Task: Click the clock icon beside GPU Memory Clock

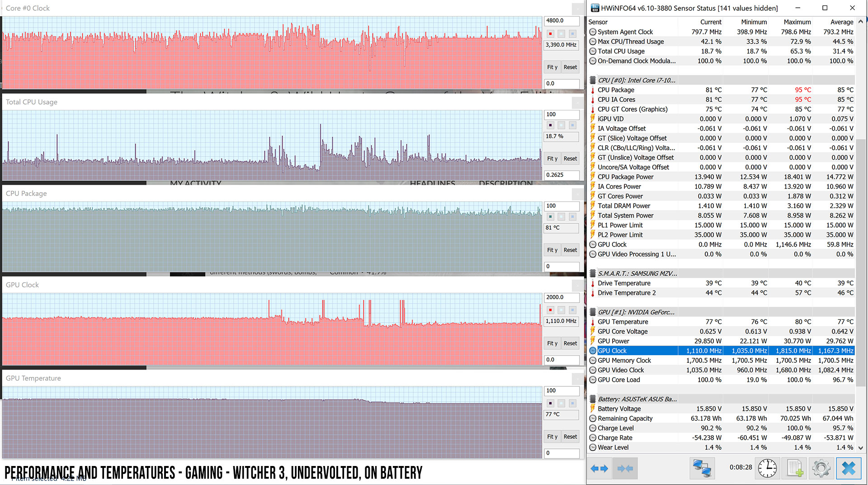Action: click(x=593, y=361)
